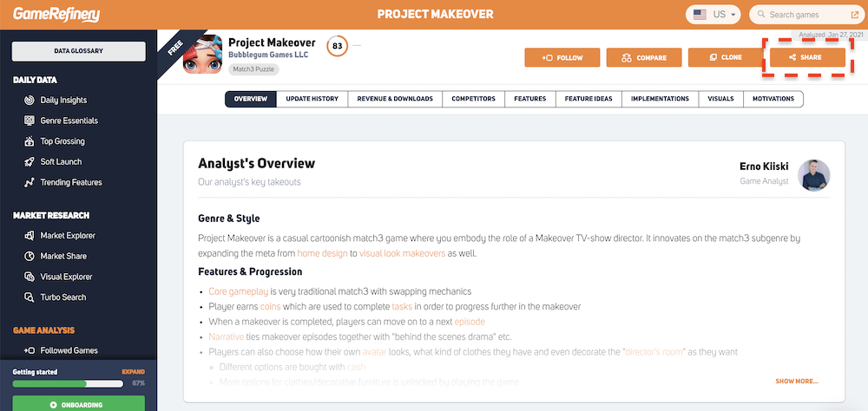This screenshot has height=411, width=868.
Task: Open Revenue & Downloads tab
Action: click(395, 99)
